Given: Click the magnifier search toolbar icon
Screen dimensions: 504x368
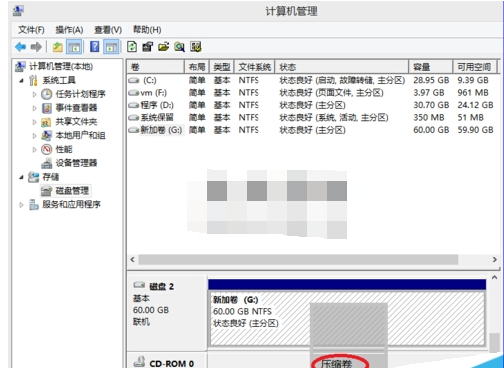Looking at the screenshot, I should [179, 47].
